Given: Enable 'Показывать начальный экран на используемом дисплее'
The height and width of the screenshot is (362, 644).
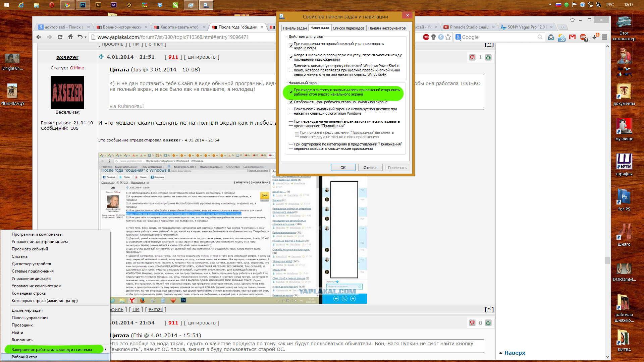Looking at the screenshot, I should click(291, 111).
